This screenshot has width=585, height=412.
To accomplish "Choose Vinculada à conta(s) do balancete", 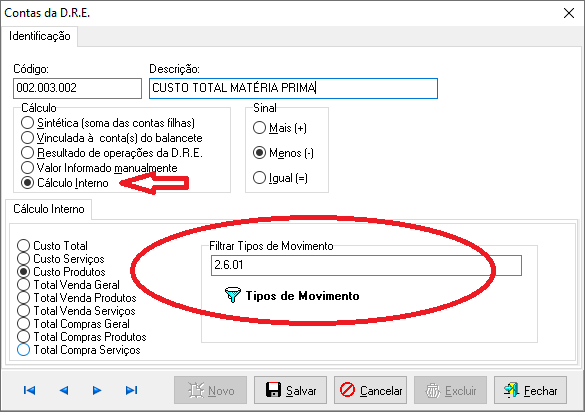I will [x=112, y=138].
